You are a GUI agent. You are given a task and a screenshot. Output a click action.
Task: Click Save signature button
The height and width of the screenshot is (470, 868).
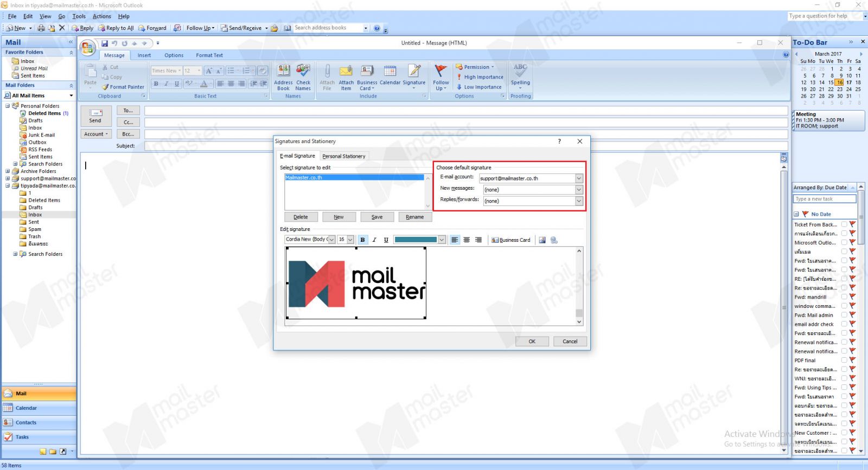tap(377, 217)
